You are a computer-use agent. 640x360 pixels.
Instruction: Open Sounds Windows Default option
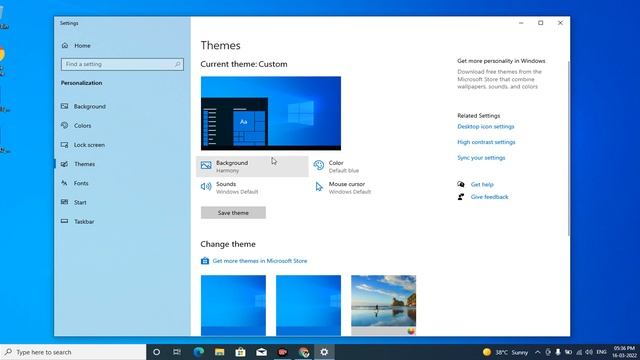coord(229,188)
